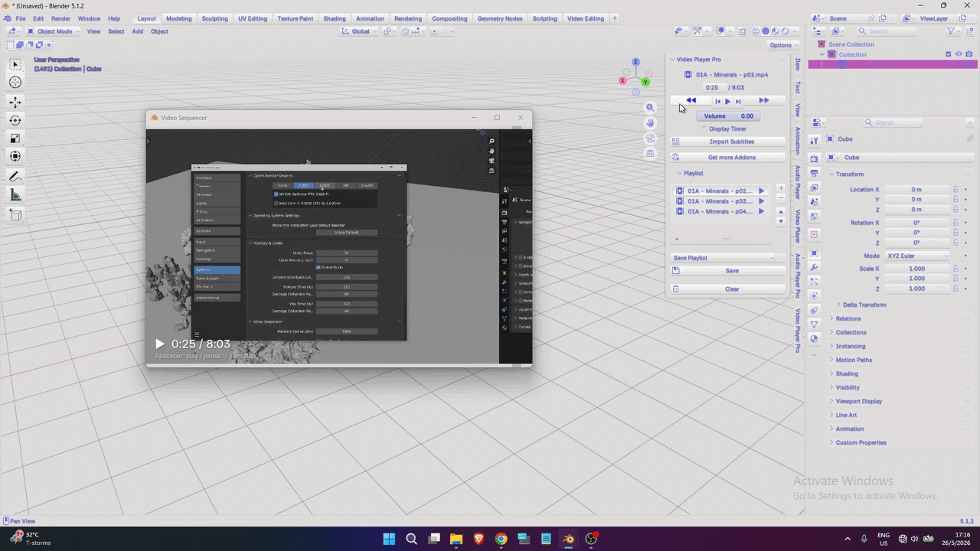Image resolution: width=980 pixels, height=551 pixels.
Task: Switch perspective/orthographic grid gizmo
Action: click(x=650, y=154)
